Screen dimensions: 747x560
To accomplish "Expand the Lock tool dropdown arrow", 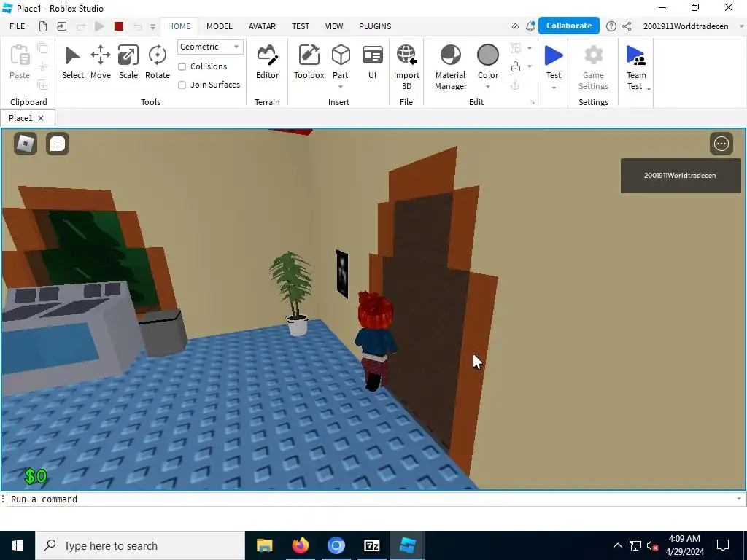I will [530, 66].
